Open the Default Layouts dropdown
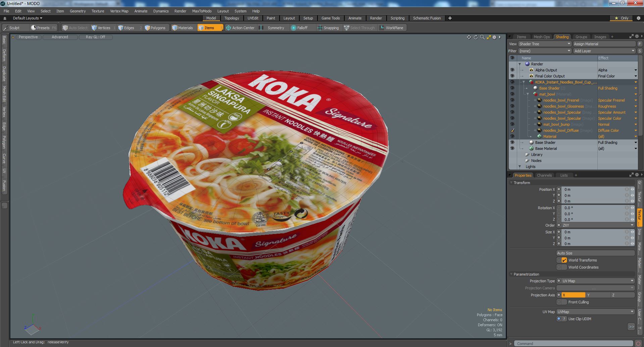The height and width of the screenshot is (347, 644). click(x=28, y=18)
